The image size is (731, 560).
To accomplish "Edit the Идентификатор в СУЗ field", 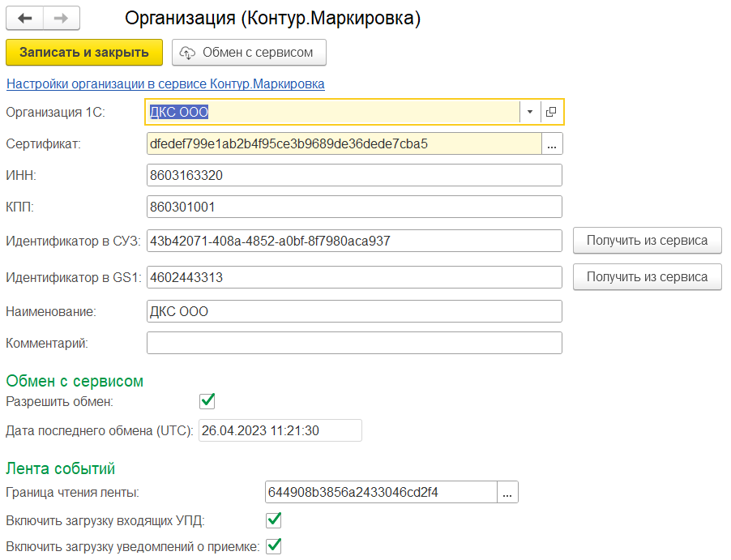I will tap(354, 241).
